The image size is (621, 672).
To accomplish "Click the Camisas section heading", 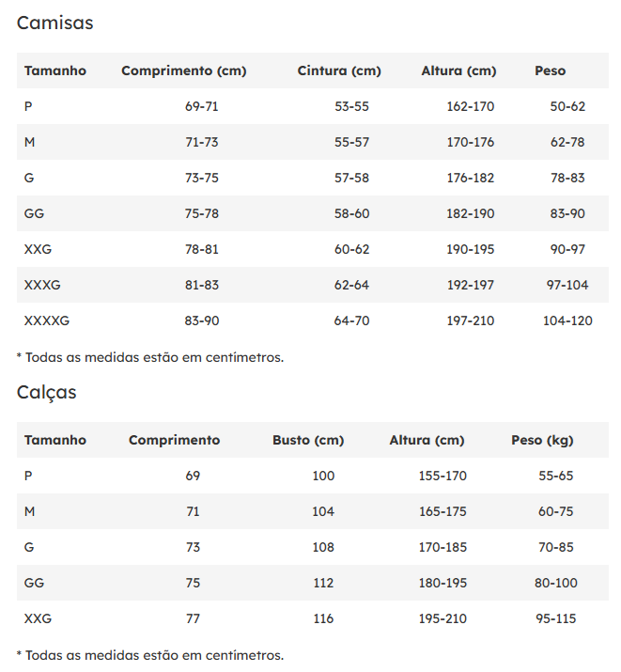I will tap(55, 23).
